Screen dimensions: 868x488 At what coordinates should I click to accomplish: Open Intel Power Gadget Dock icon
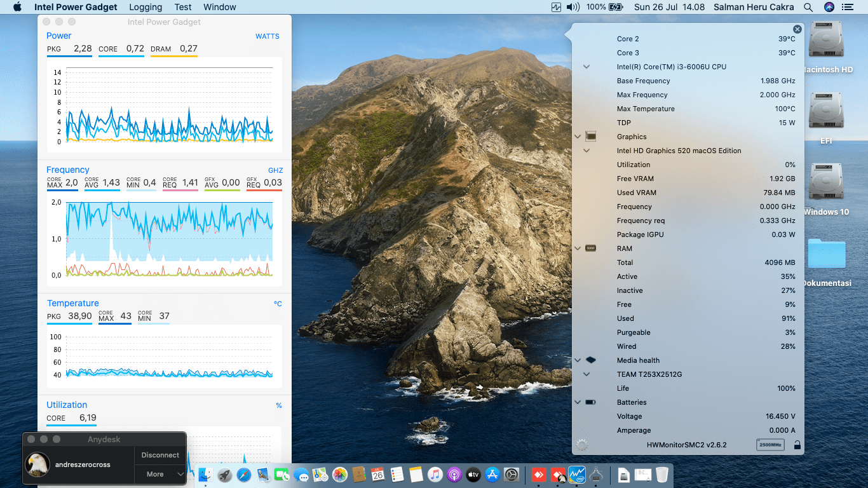(x=577, y=475)
